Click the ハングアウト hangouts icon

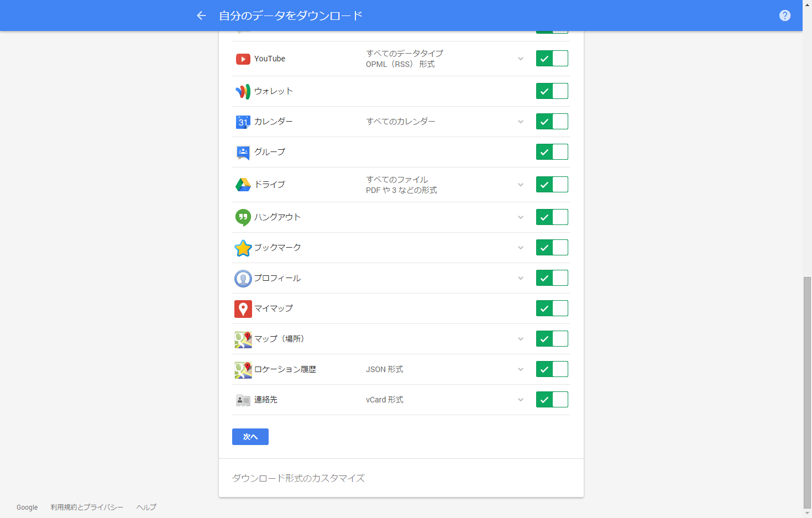coord(243,217)
